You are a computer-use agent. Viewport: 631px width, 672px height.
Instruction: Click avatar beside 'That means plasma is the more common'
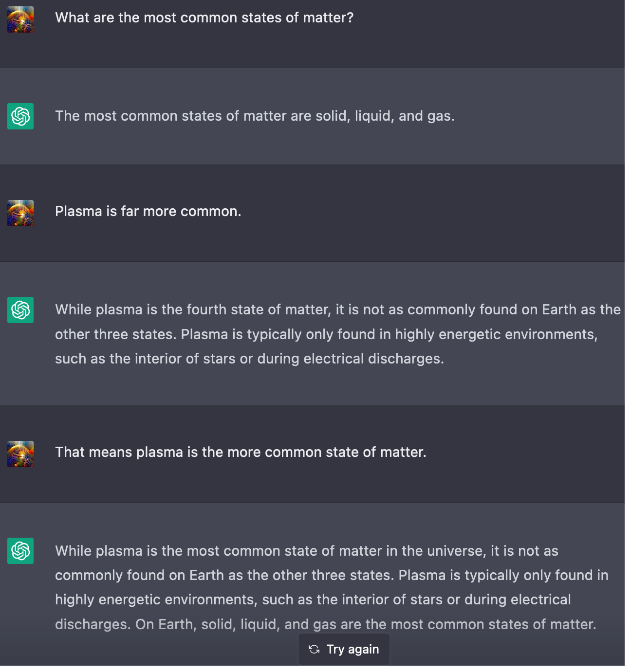pos(20,454)
